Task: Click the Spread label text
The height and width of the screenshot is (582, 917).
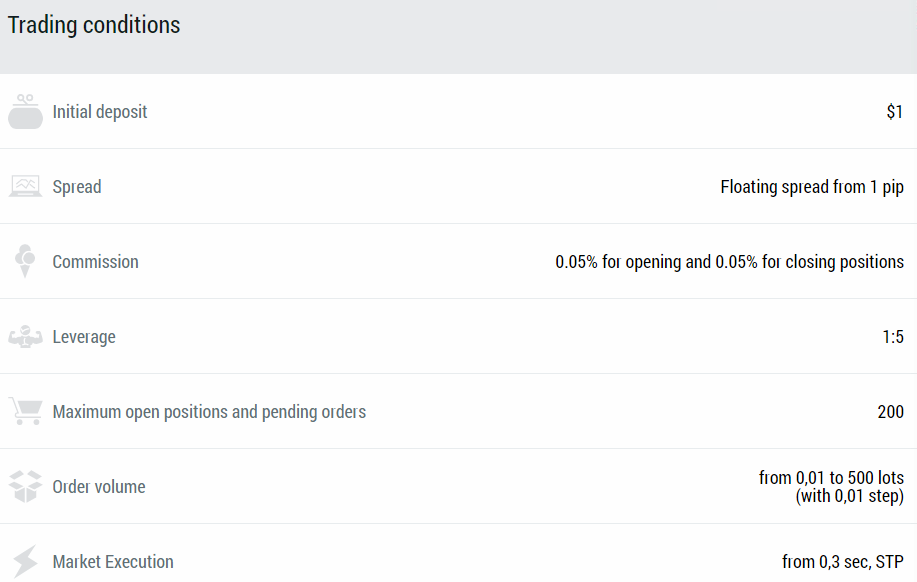Action: [77, 187]
